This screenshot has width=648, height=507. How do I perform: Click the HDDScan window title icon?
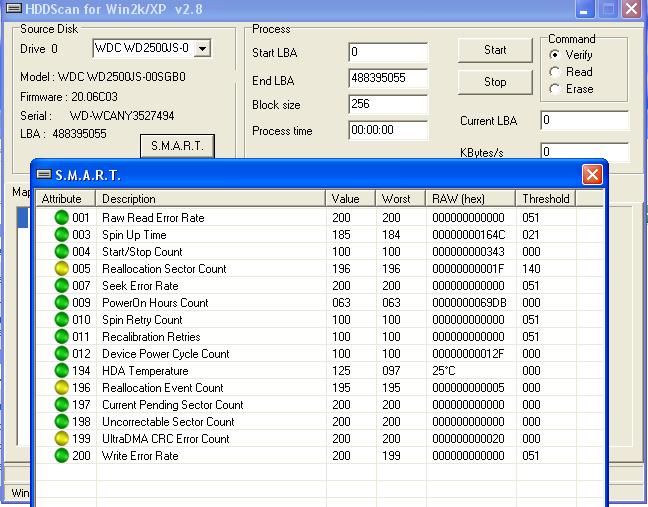click(x=14, y=8)
